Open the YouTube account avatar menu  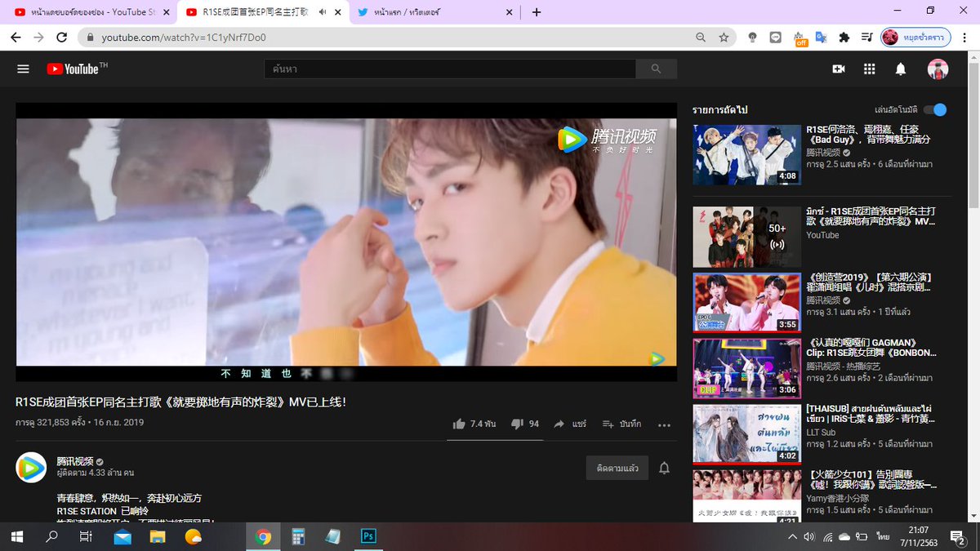[938, 69]
